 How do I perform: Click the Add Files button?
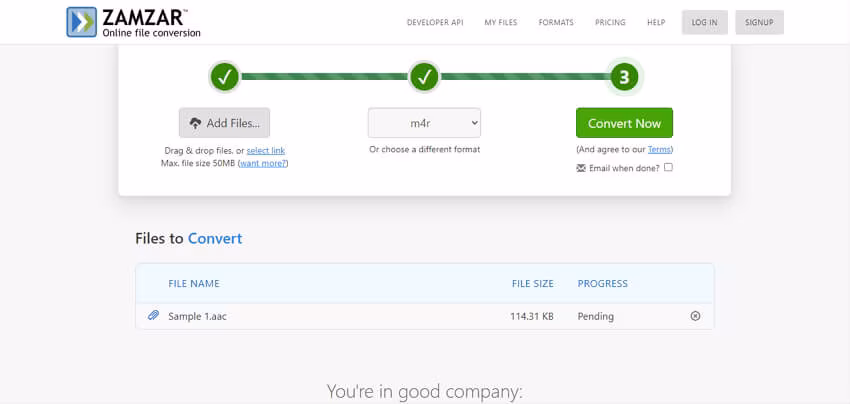224,123
